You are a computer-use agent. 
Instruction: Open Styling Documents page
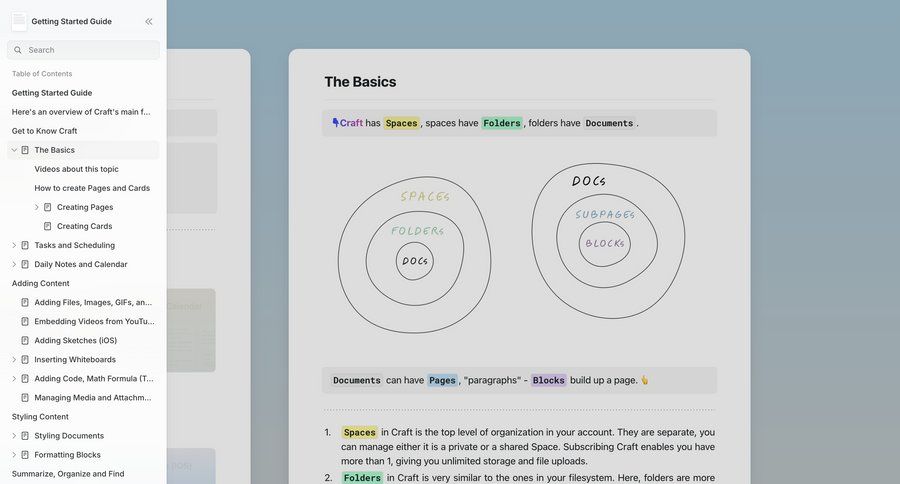[69, 436]
